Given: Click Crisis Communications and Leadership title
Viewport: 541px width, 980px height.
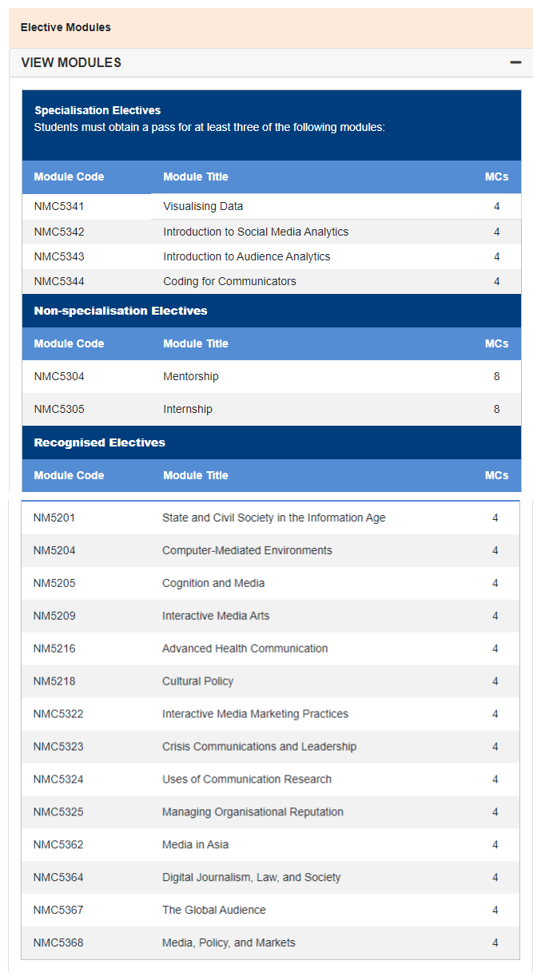Looking at the screenshot, I should (x=260, y=747).
